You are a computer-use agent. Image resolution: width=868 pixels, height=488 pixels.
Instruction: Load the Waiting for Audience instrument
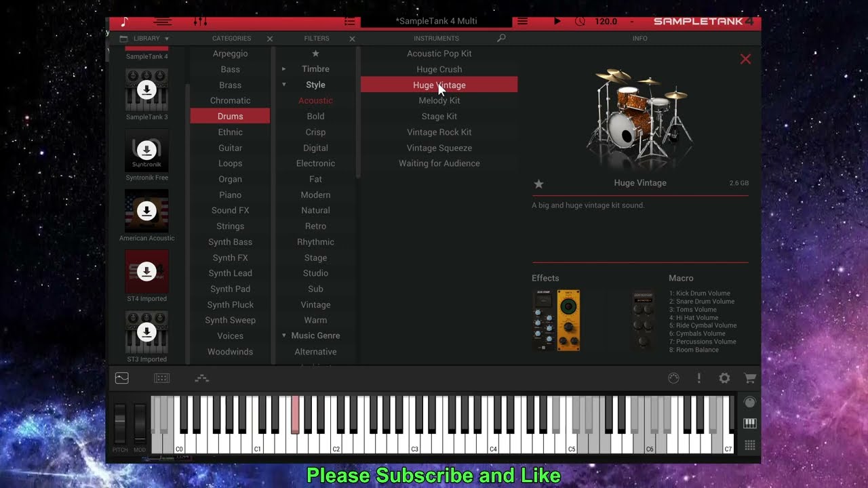point(439,163)
